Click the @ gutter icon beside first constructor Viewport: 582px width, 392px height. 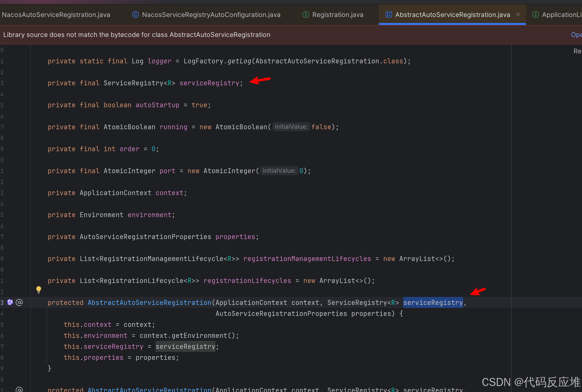tap(19, 302)
